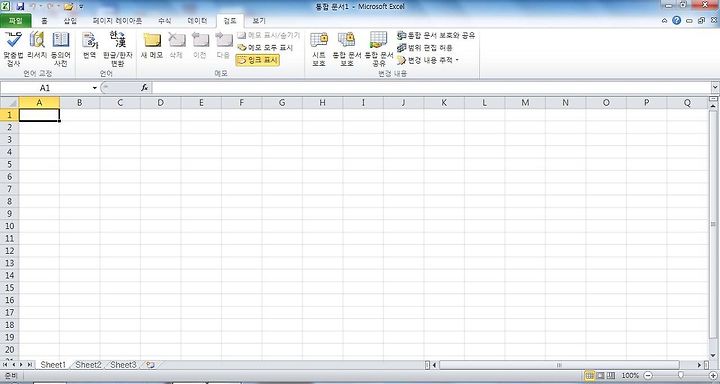Click the 번역 translate icon
This screenshot has height=384, width=720.
[x=90, y=46]
